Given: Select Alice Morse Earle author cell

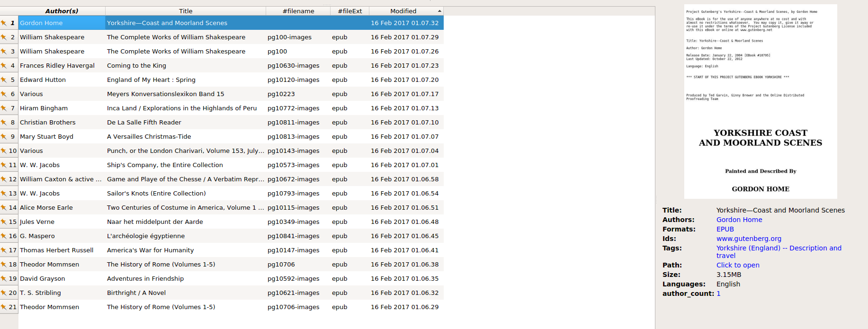Looking at the screenshot, I should (62, 207).
